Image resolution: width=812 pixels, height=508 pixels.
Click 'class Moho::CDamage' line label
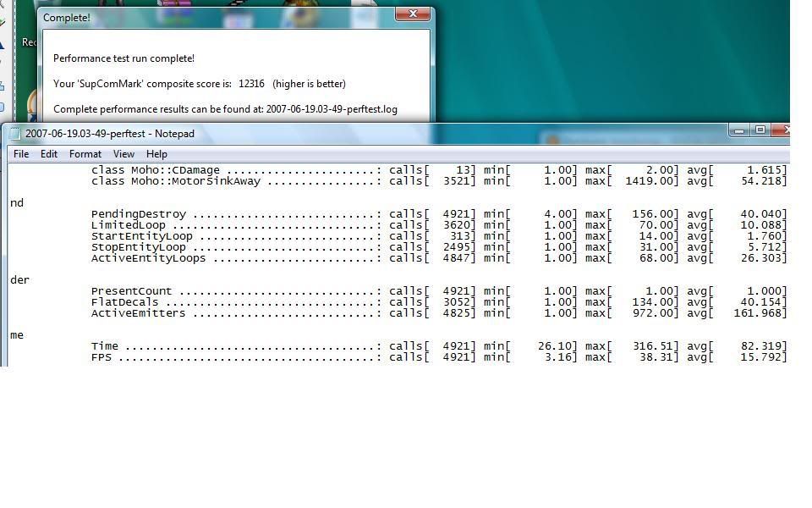tap(156, 170)
